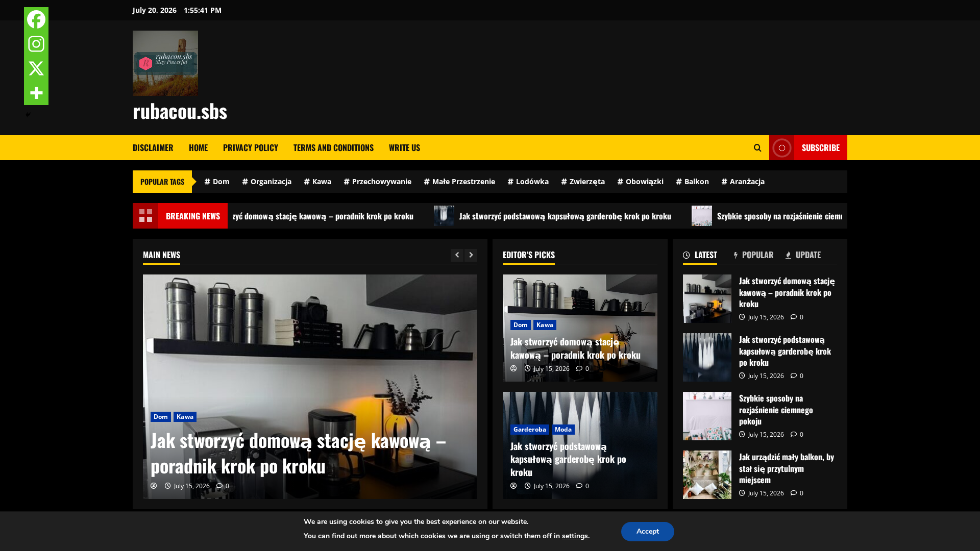
Task: Open Terms and Conditions page
Action: tap(333, 147)
